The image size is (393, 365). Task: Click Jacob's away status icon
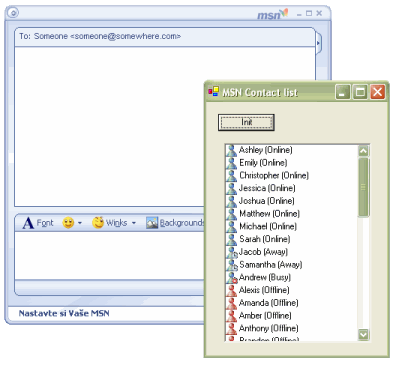pos(231,252)
